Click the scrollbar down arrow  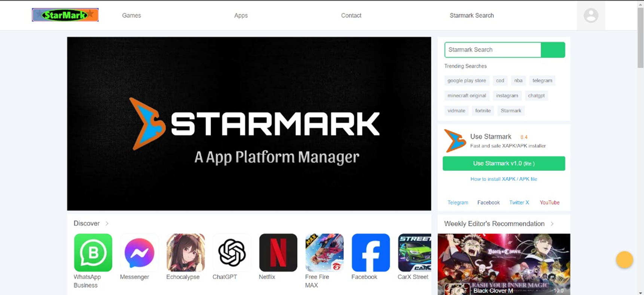coord(641,292)
